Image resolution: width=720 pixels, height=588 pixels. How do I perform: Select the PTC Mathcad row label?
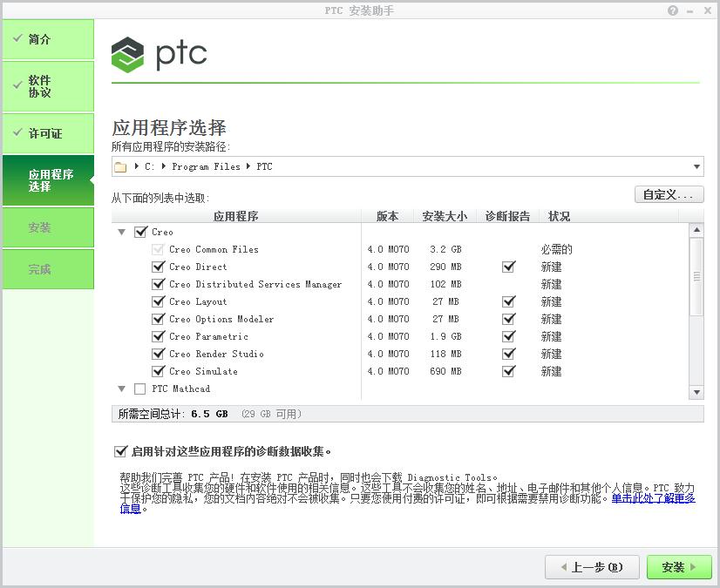pos(181,389)
